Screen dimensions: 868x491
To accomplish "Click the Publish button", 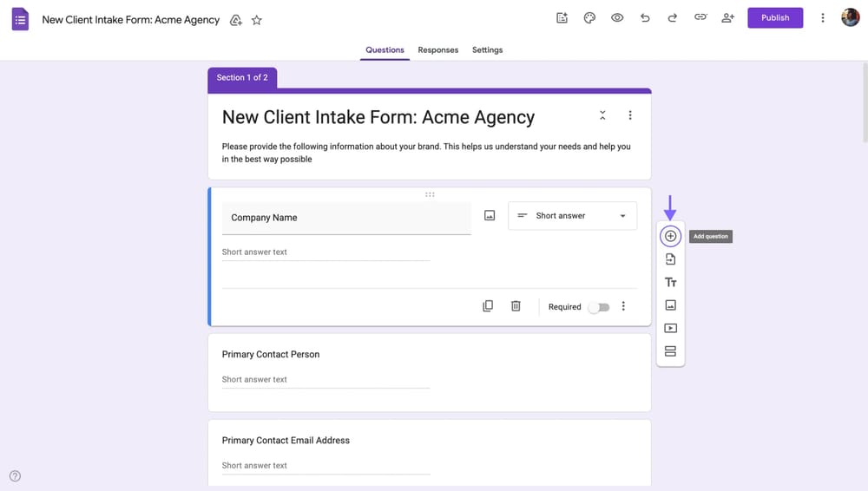I will click(774, 17).
